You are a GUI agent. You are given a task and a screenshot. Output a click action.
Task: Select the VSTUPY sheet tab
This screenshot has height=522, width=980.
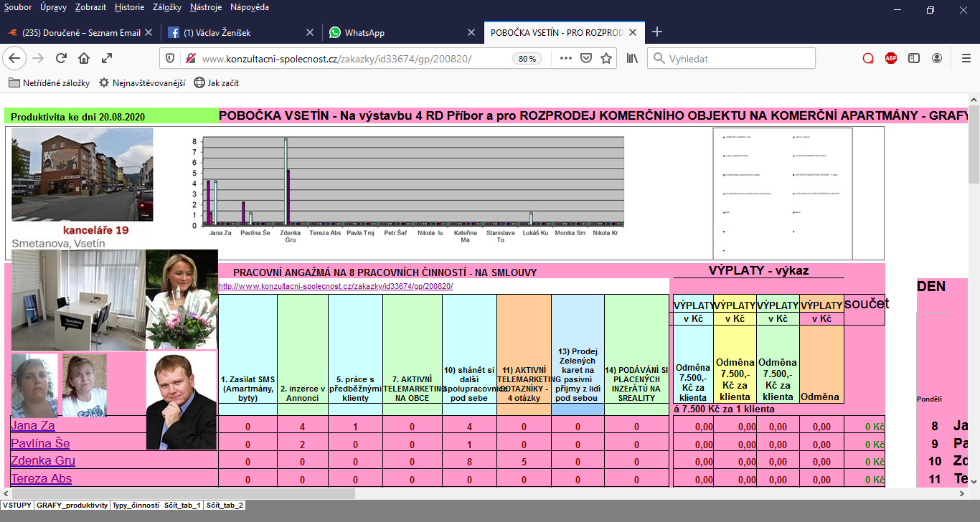17,506
